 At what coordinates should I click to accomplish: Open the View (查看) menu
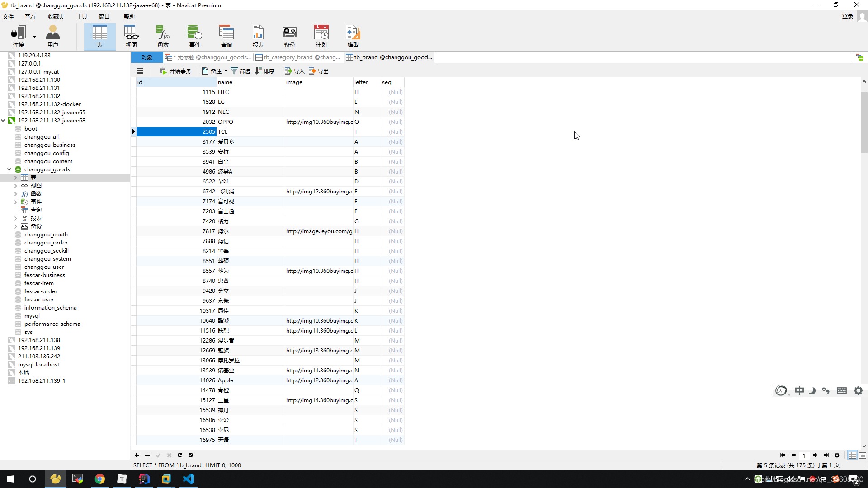point(30,16)
